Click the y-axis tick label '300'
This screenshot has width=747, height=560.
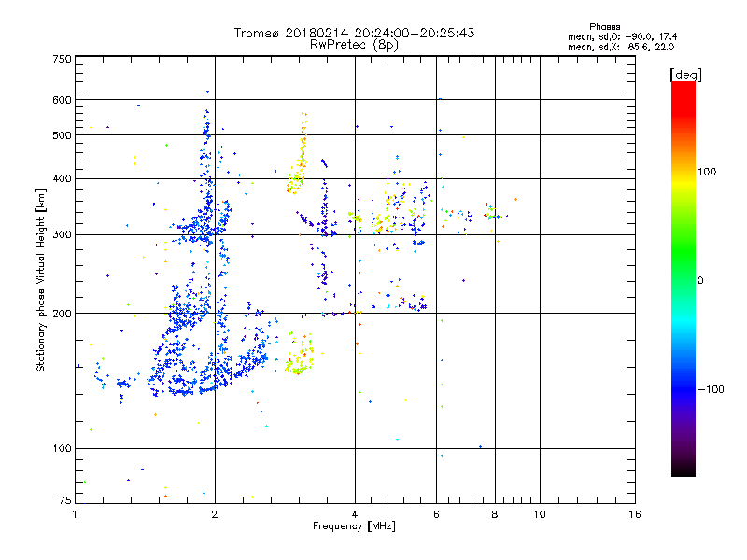[62, 235]
